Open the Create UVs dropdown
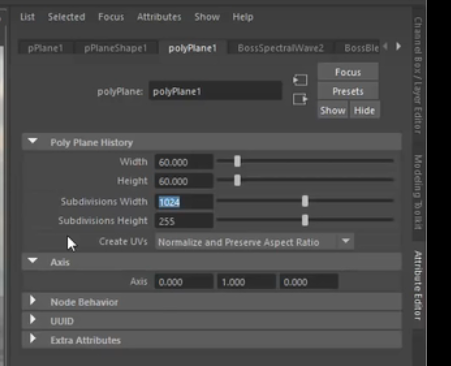 tap(254, 242)
